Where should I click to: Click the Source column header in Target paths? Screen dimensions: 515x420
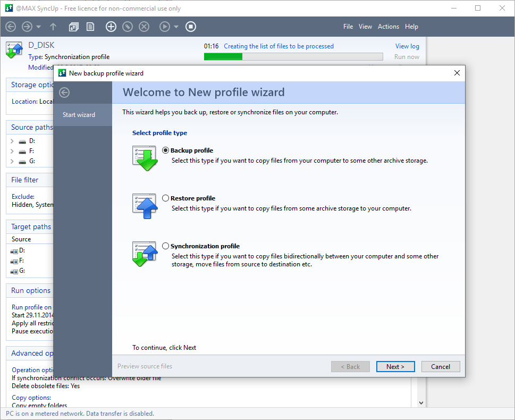point(21,239)
